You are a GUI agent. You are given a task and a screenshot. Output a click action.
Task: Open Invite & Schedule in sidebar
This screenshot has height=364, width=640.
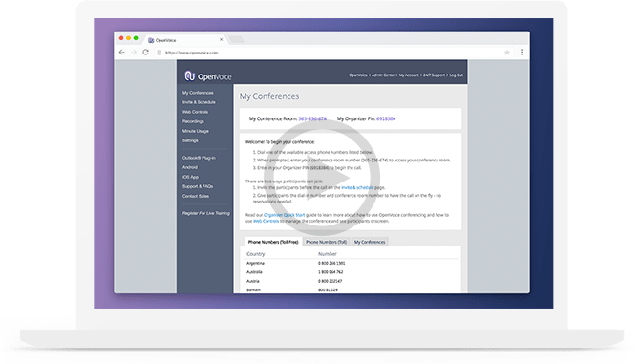coord(199,102)
